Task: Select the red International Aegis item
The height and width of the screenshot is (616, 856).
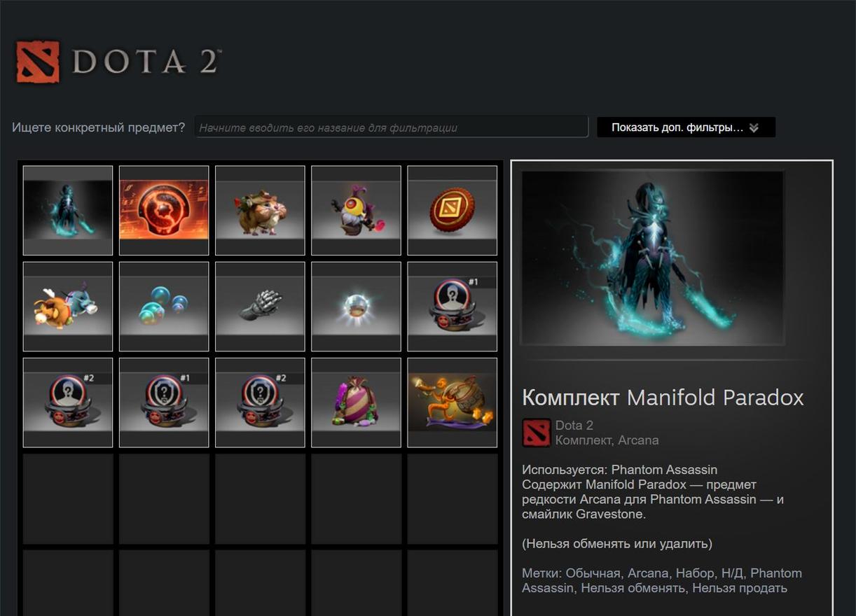Action: pyautogui.click(x=164, y=210)
